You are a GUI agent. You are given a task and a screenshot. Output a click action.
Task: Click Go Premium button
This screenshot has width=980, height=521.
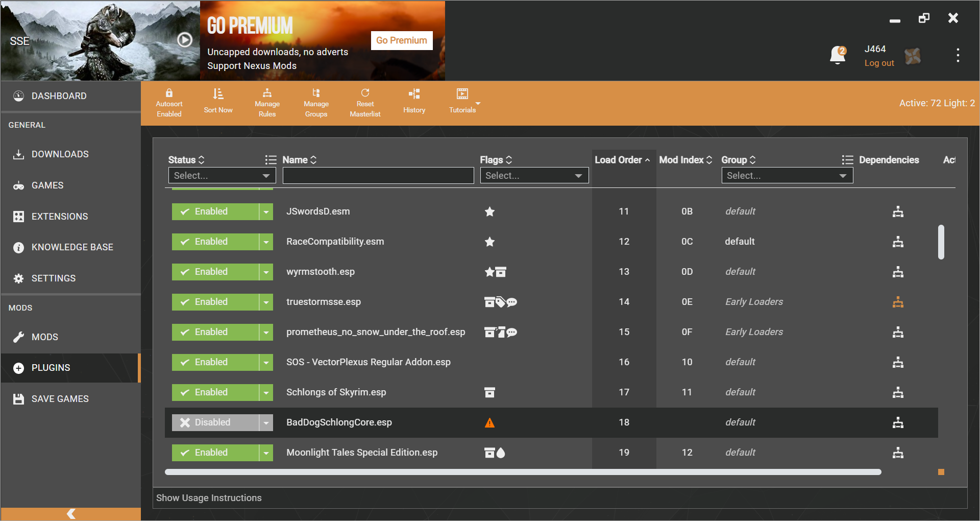(402, 40)
